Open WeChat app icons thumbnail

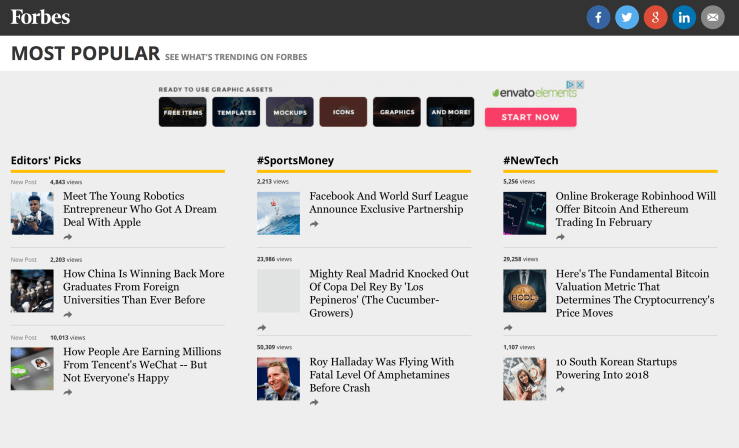32,369
